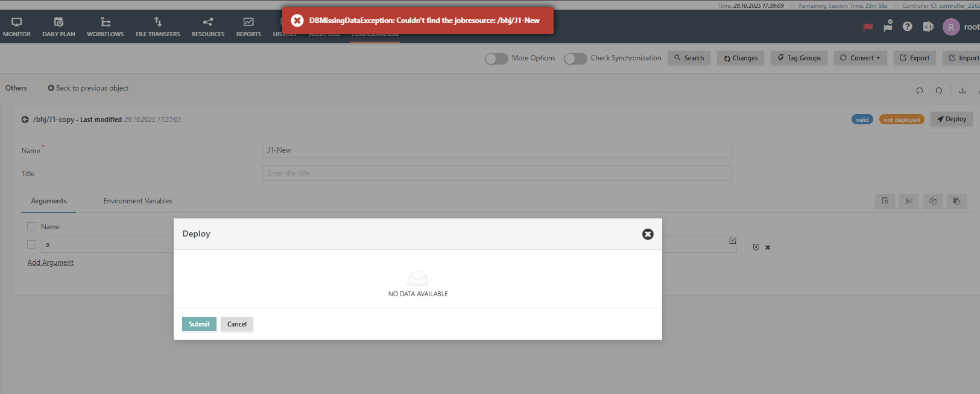
Task: Tick the checkbox for argument 'a'
Action: 32,244
